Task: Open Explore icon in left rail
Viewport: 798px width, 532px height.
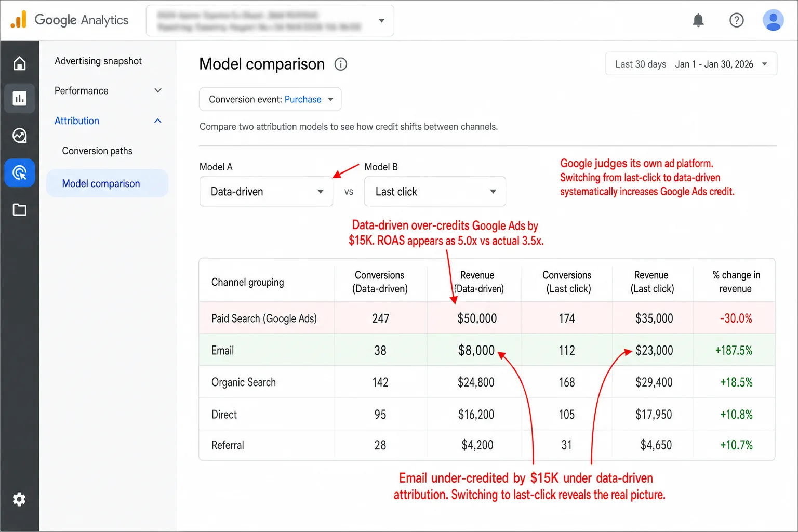Action: [x=20, y=136]
